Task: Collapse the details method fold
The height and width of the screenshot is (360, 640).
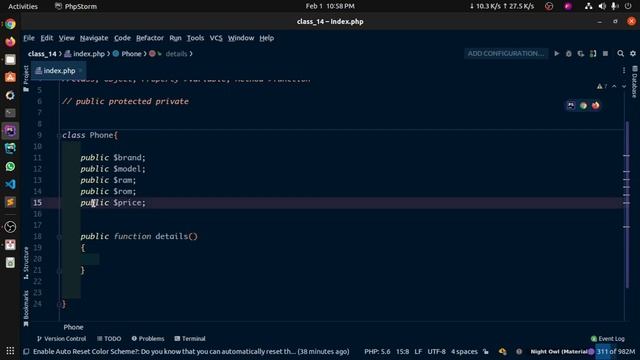Action: coord(59,237)
